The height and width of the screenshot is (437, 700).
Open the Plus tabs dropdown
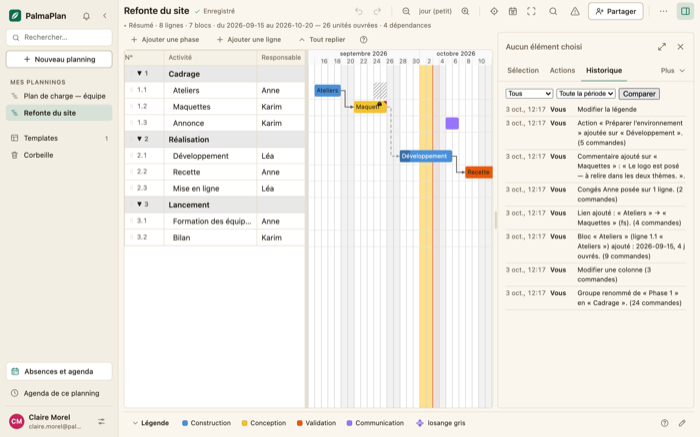pyautogui.click(x=673, y=71)
